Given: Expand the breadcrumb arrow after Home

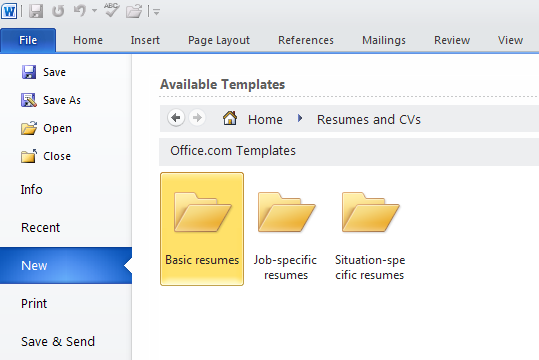Looking at the screenshot, I should tap(300, 118).
